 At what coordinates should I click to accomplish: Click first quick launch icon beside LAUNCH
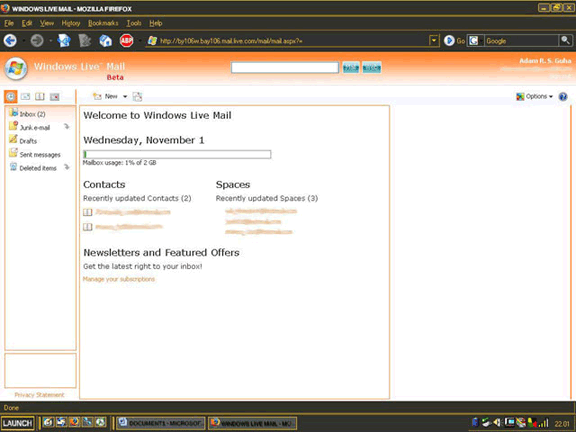coord(48,422)
